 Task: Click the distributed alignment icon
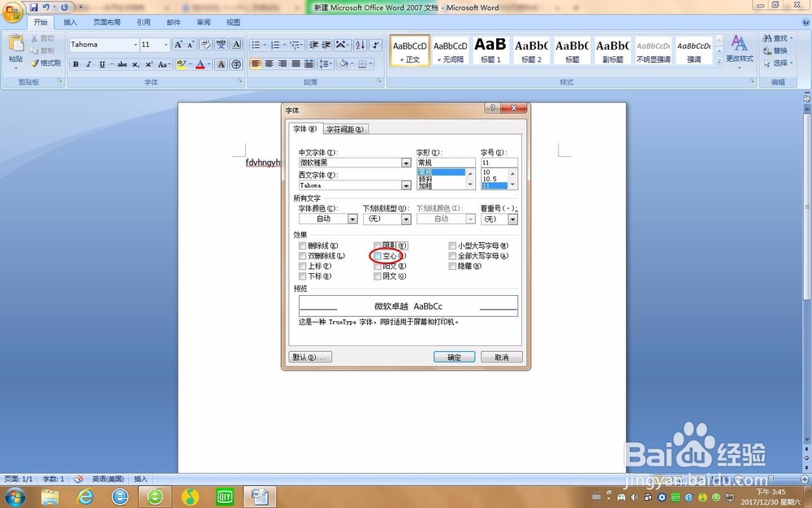pyautogui.click(x=309, y=63)
